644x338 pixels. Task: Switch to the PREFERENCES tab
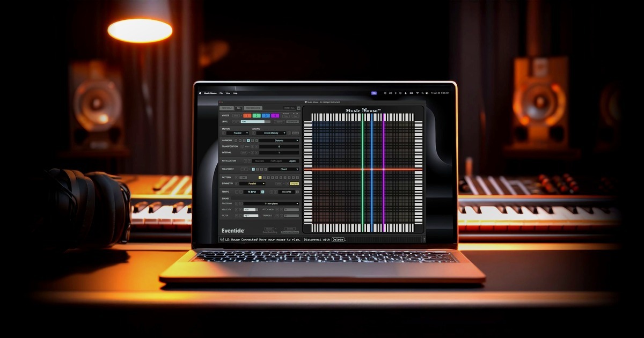coord(253,108)
